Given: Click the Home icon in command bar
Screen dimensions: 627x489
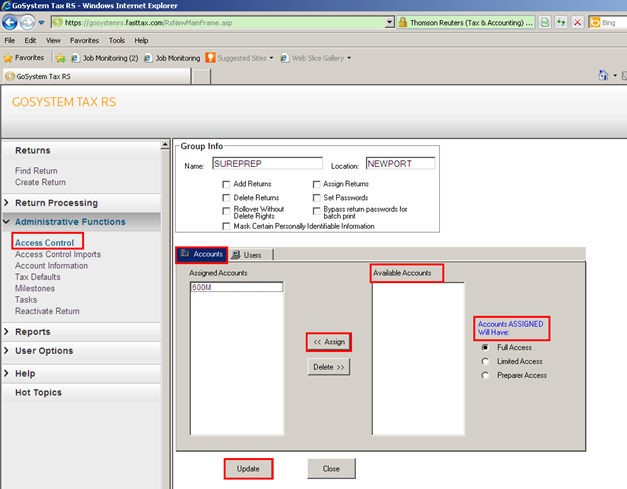Looking at the screenshot, I should point(604,75).
